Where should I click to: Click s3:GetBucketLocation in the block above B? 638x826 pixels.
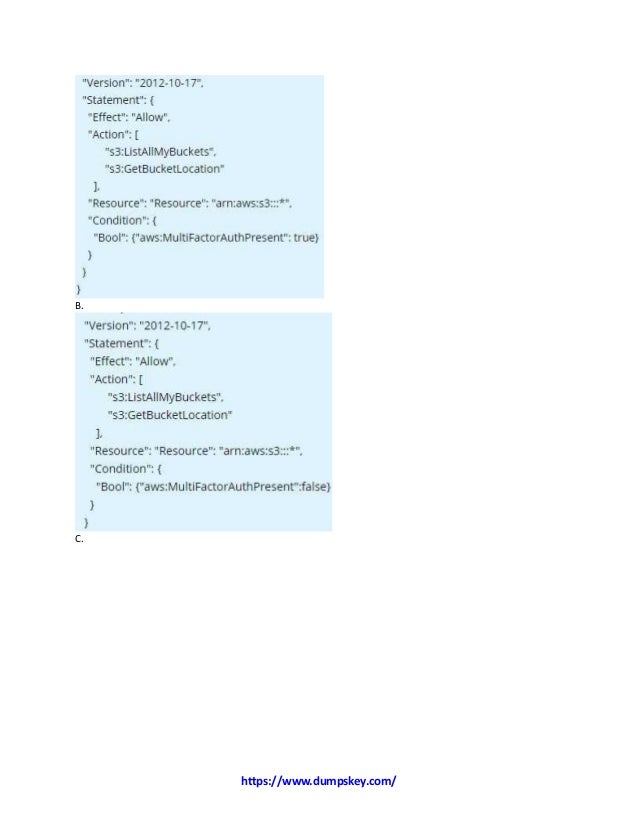164,169
